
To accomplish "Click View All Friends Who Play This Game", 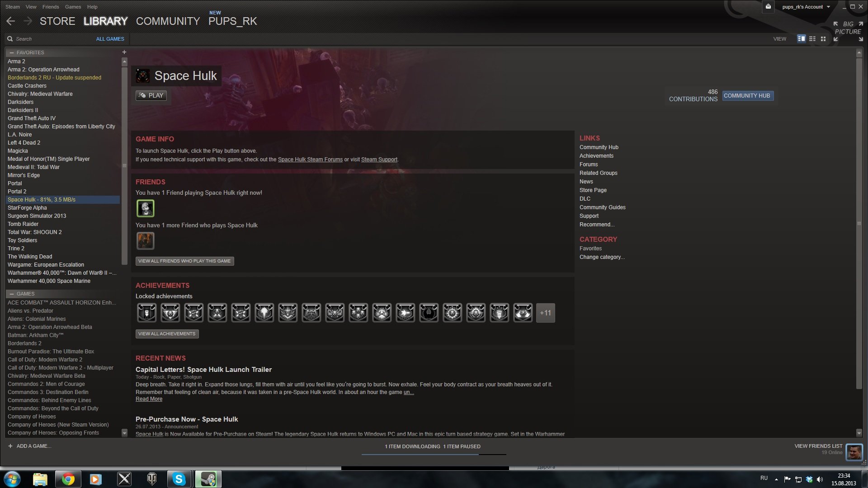I will pyautogui.click(x=184, y=261).
